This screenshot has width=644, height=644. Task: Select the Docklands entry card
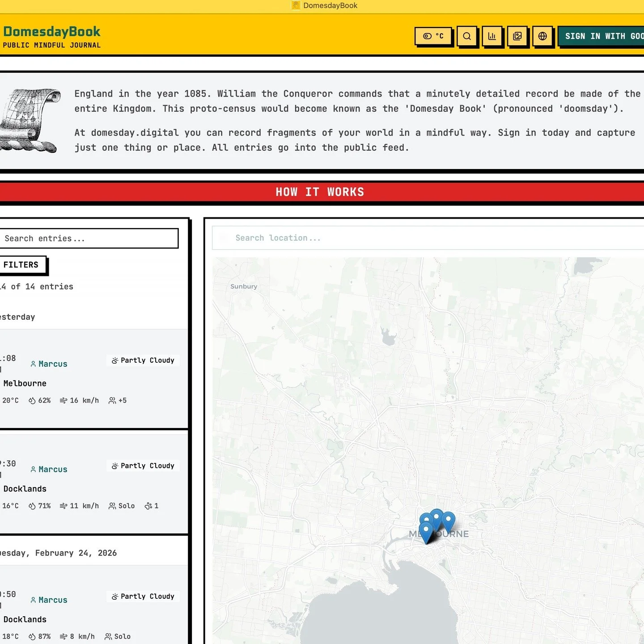(89, 483)
